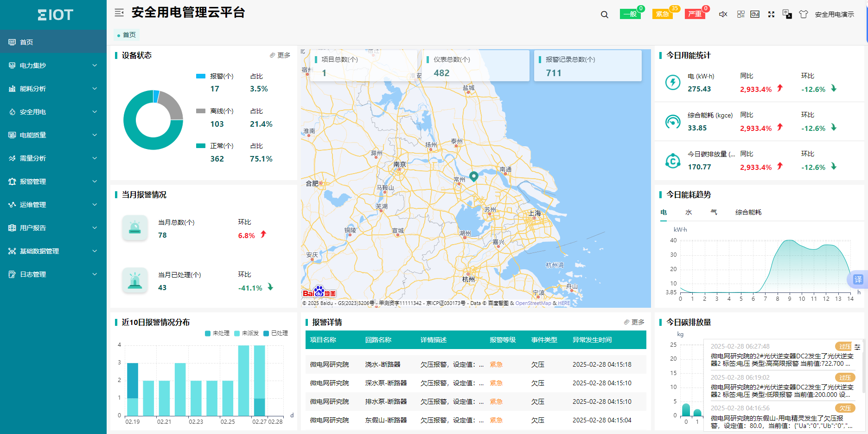Open the search magnifier icon

[x=605, y=14]
